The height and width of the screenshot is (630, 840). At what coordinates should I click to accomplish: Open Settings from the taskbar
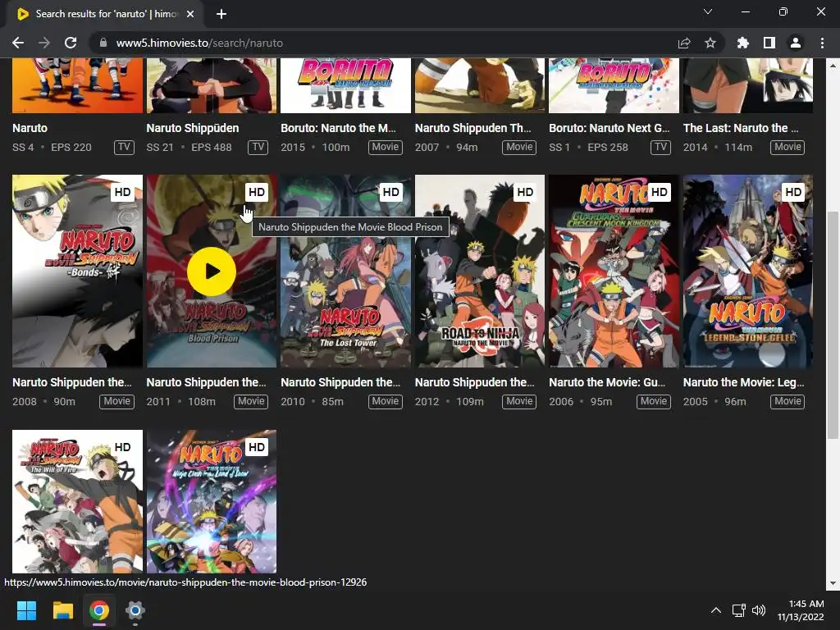click(135, 610)
